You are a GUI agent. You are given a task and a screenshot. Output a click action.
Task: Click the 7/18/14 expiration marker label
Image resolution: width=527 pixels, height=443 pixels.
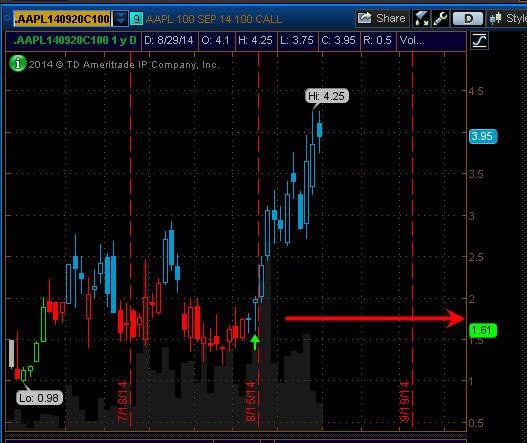pyautogui.click(x=123, y=402)
